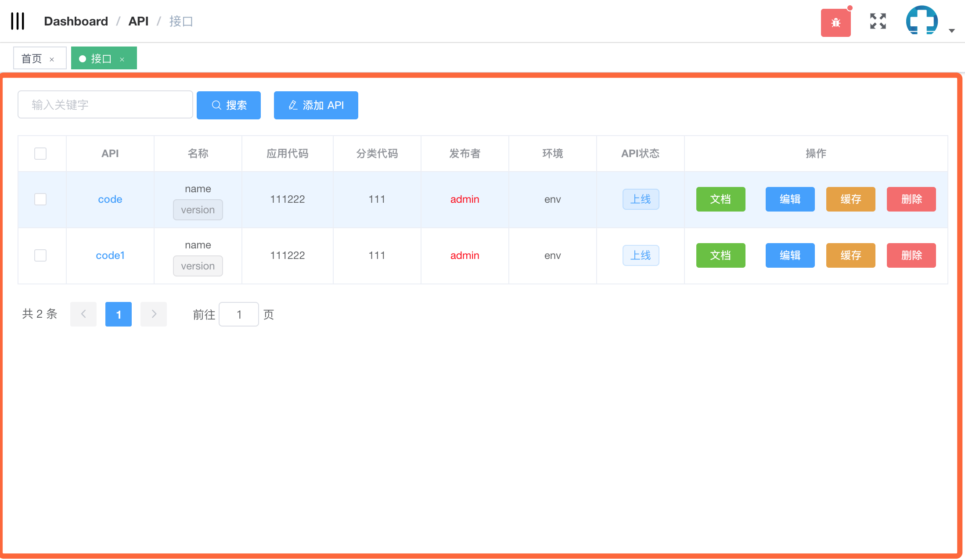Collapse the sidebar using the hamburger icon
The image size is (965, 560).
pyautogui.click(x=18, y=21)
